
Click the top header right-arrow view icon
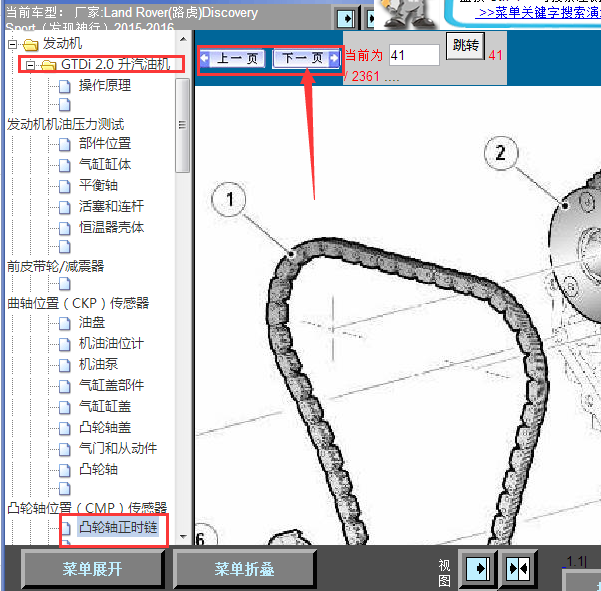pos(346,18)
